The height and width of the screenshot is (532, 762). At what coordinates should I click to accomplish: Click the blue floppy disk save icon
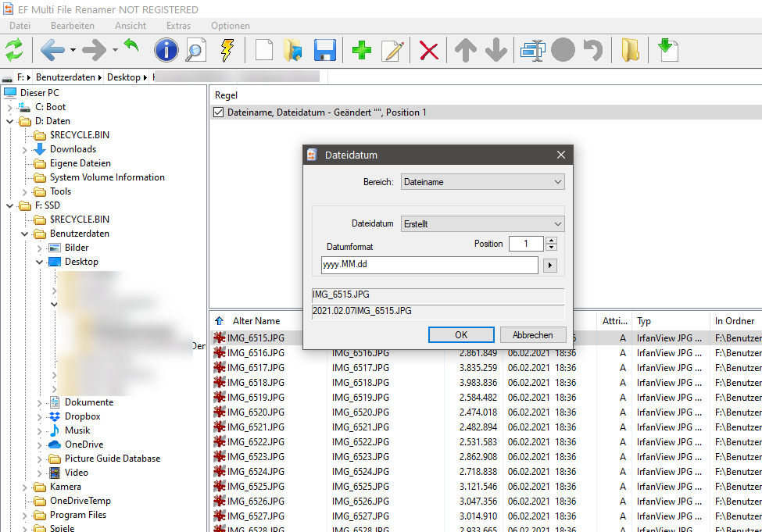point(324,50)
